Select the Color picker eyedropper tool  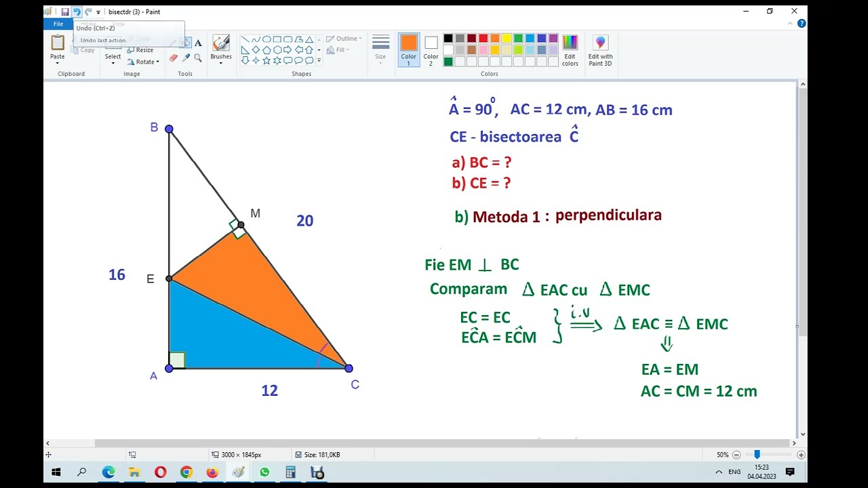coord(186,58)
